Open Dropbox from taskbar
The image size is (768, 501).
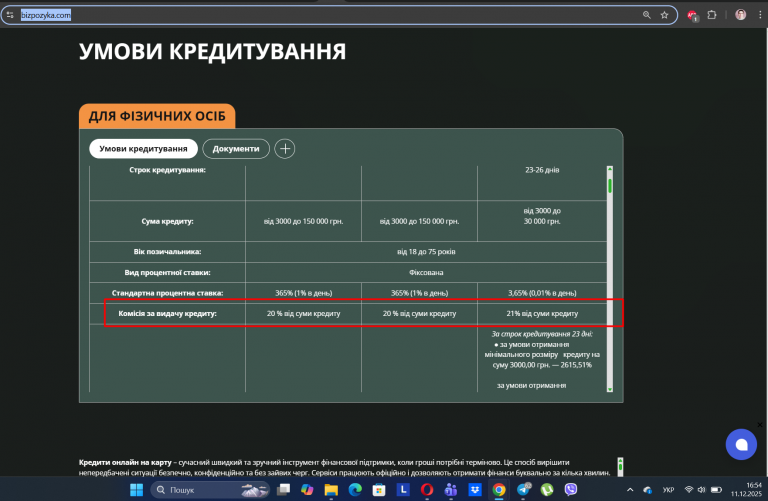pyautogui.click(x=475, y=490)
